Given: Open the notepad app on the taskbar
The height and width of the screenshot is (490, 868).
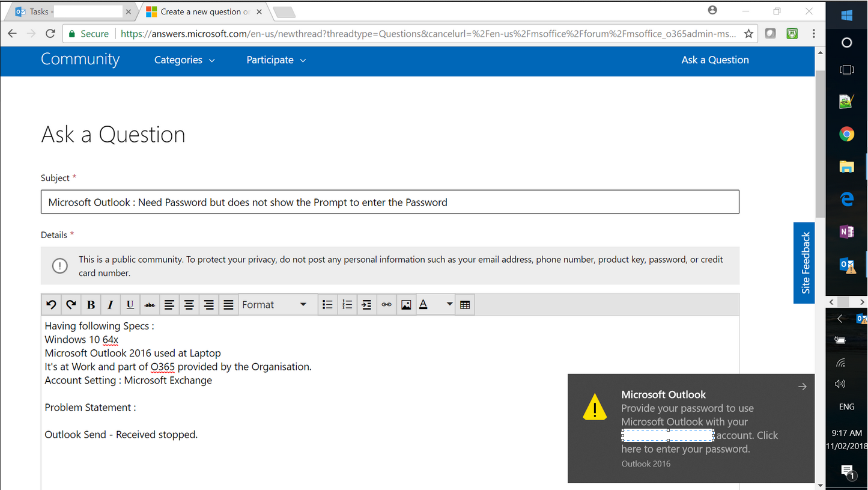Looking at the screenshot, I should (x=847, y=102).
